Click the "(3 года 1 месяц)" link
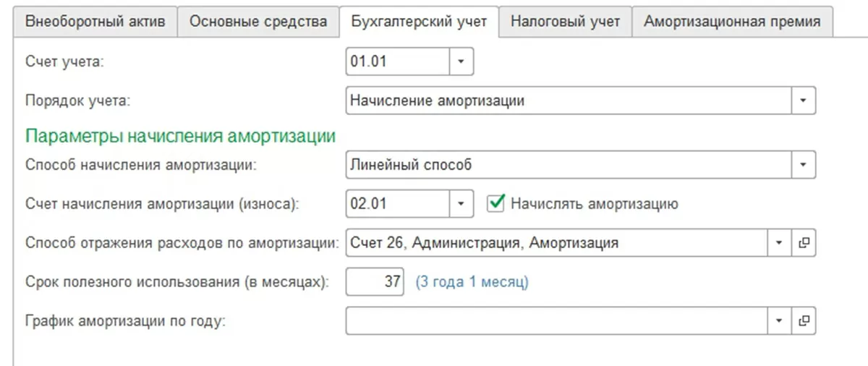Viewport: 868px width, 366px height. [472, 282]
